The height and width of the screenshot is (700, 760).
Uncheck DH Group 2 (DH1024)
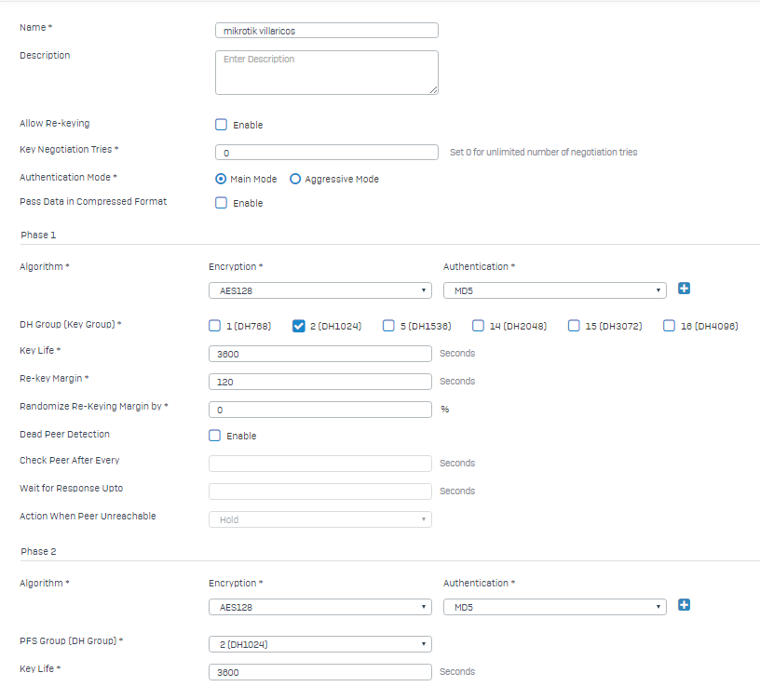click(299, 326)
